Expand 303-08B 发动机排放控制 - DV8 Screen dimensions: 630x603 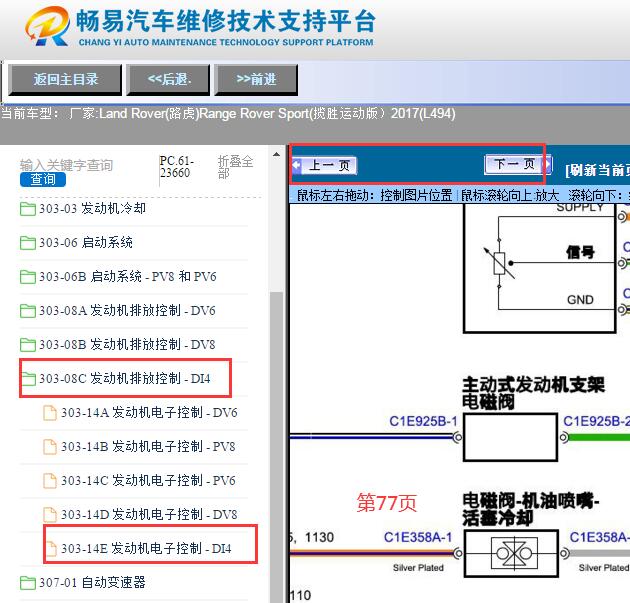(127, 345)
